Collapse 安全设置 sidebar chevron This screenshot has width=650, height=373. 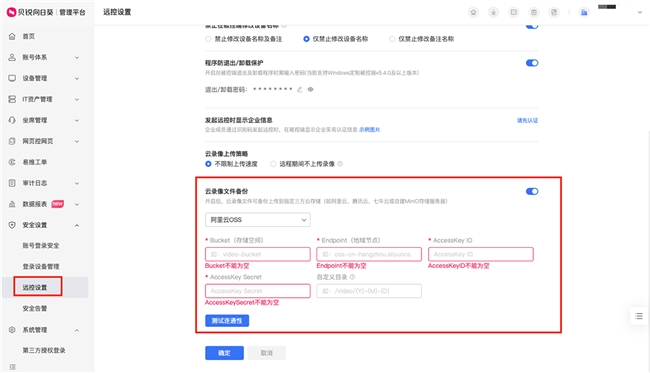pyautogui.click(x=77, y=225)
